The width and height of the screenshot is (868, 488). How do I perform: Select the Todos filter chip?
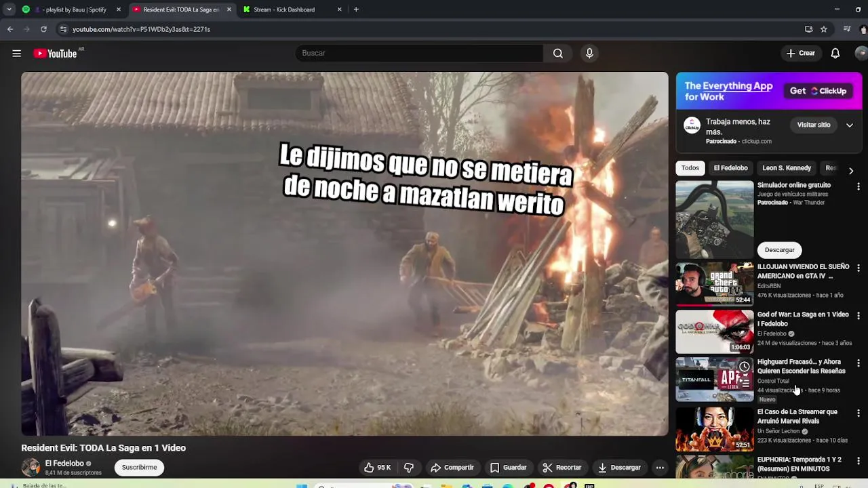(x=690, y=168)
